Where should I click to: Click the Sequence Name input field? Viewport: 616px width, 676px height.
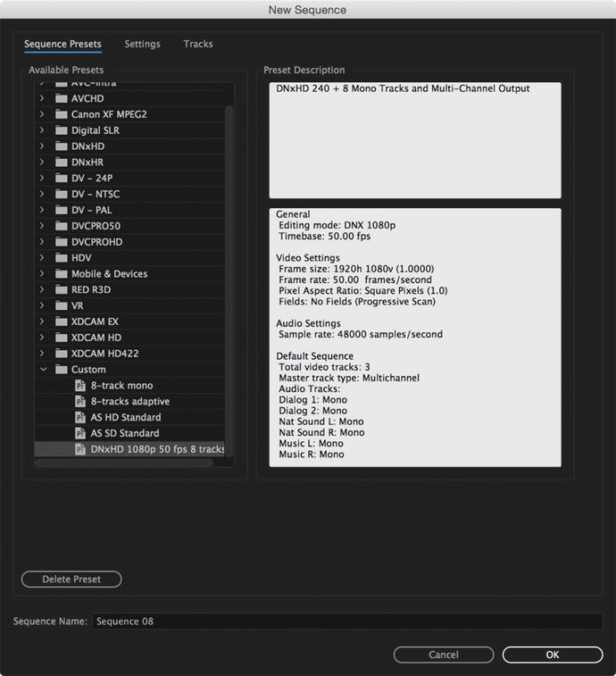[347, 622]
